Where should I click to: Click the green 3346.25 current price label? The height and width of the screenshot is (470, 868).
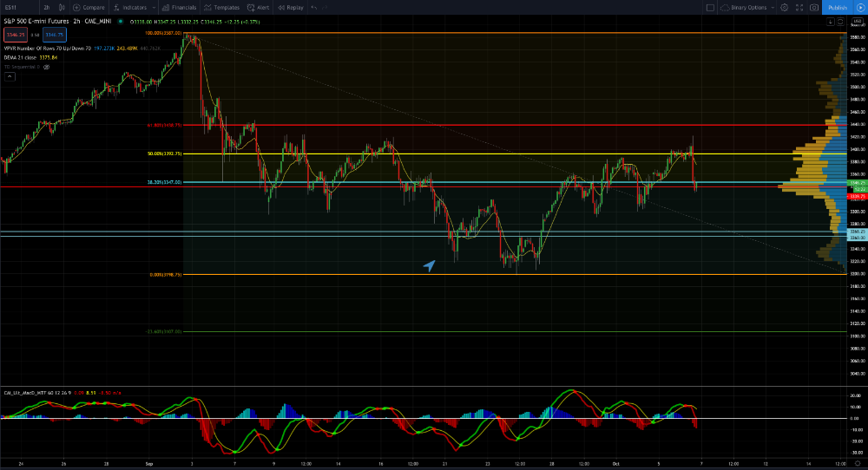857,182
